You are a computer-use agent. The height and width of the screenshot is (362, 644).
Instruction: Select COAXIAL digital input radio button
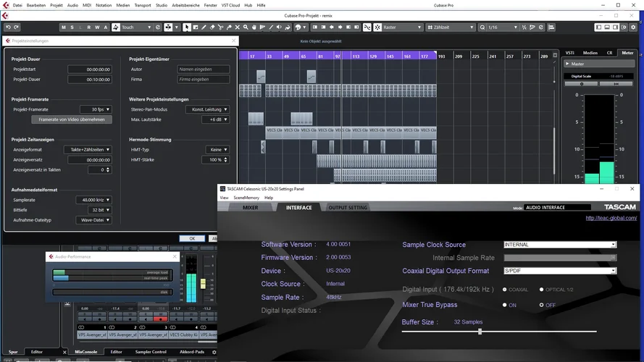(x=505, y=290)
